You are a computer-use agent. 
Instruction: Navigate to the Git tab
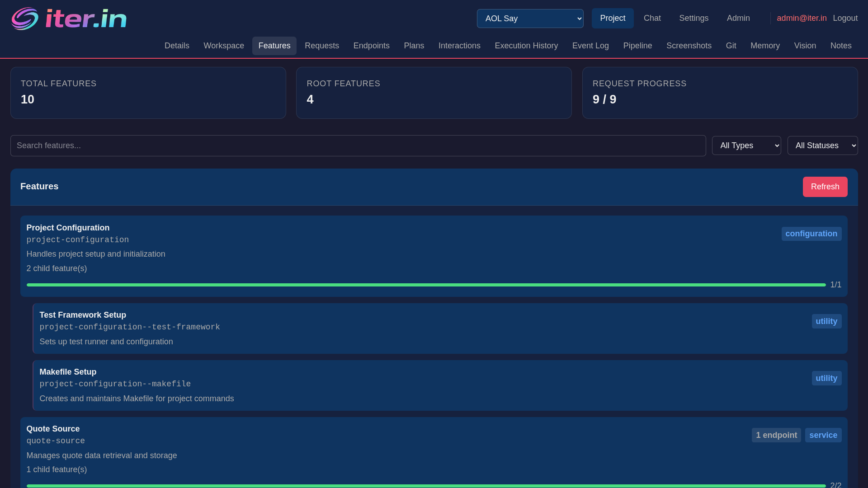pos(731,46)
